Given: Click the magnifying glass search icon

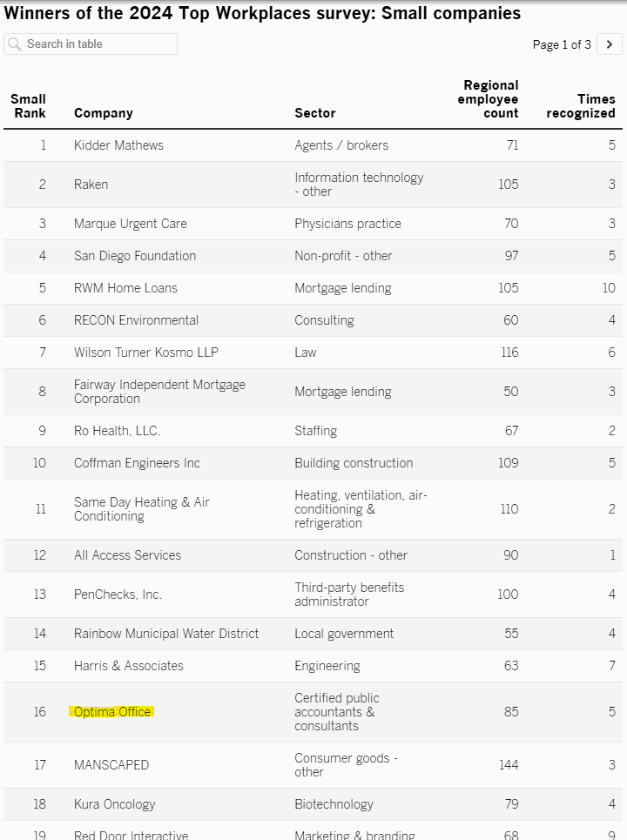Looking at the screenshot, I should coord(15,44).
